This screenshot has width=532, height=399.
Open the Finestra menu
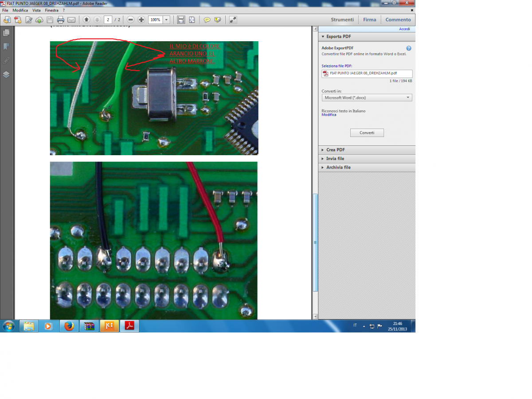tap(52, 10)
